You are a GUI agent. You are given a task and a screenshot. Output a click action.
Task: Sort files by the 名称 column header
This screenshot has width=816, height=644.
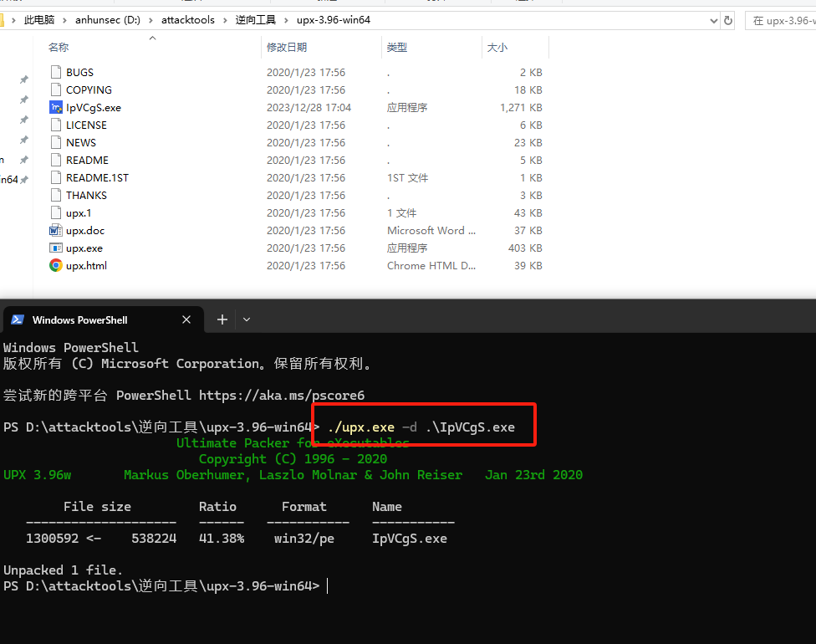59,48
